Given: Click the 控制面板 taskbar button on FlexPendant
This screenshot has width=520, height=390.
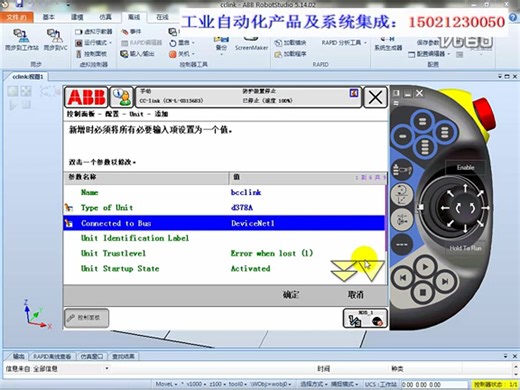Looking at the screenshot, I should (87, 318).
